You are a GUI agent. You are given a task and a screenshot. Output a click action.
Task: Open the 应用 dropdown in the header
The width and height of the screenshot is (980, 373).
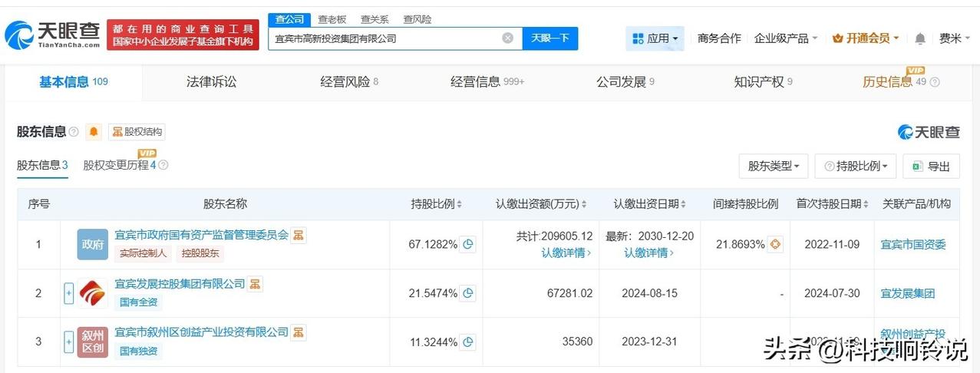coord(655,38)
